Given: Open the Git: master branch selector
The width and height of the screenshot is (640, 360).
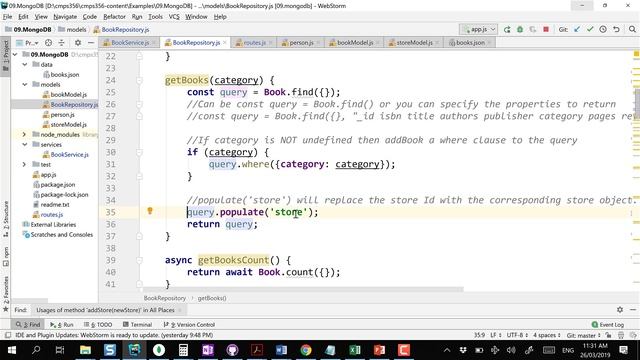Looking at the screenshot, I should coord(584,335).
